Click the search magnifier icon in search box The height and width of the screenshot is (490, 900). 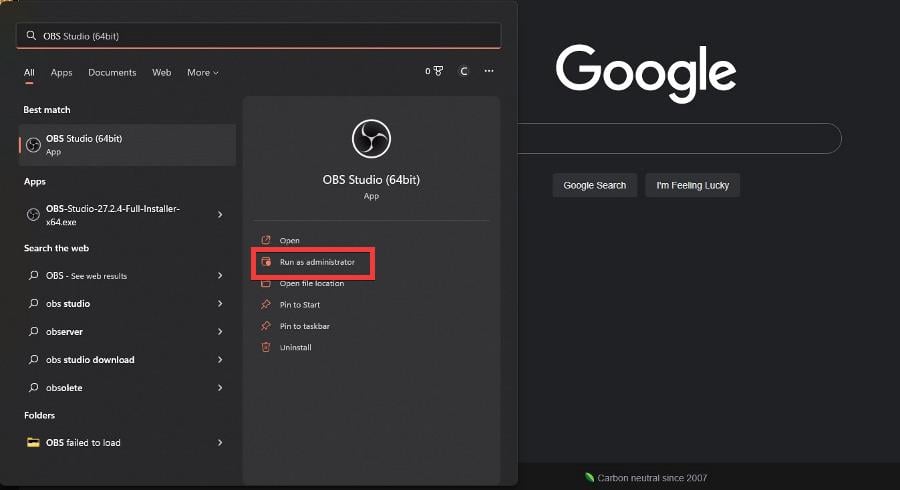[31, 36]
